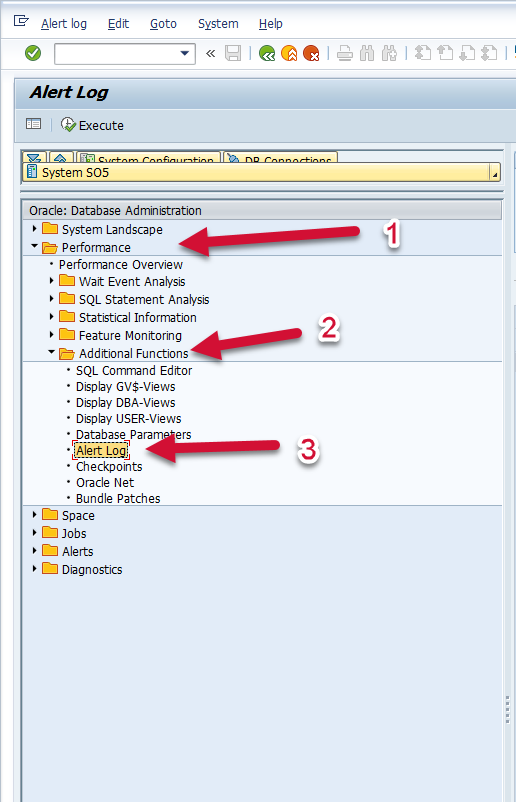Collapse the Performance folder
516x802 pixels.
tap(34, 247)
